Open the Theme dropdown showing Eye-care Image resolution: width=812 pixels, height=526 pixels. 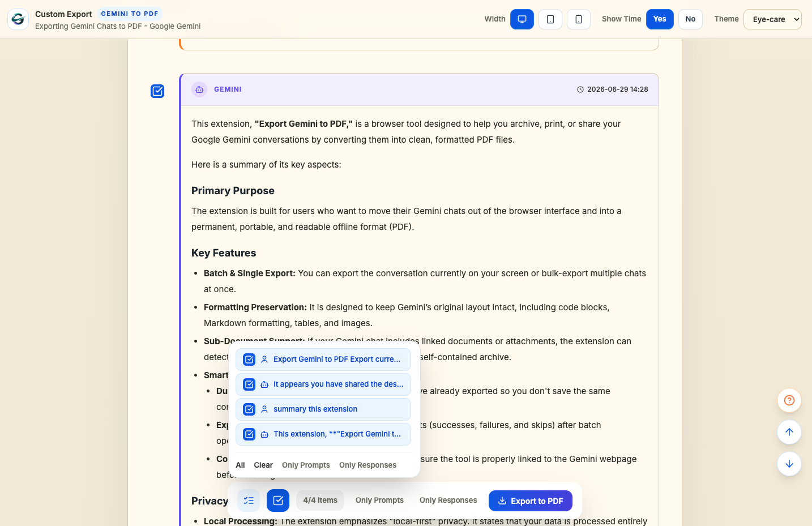[772, 19]
